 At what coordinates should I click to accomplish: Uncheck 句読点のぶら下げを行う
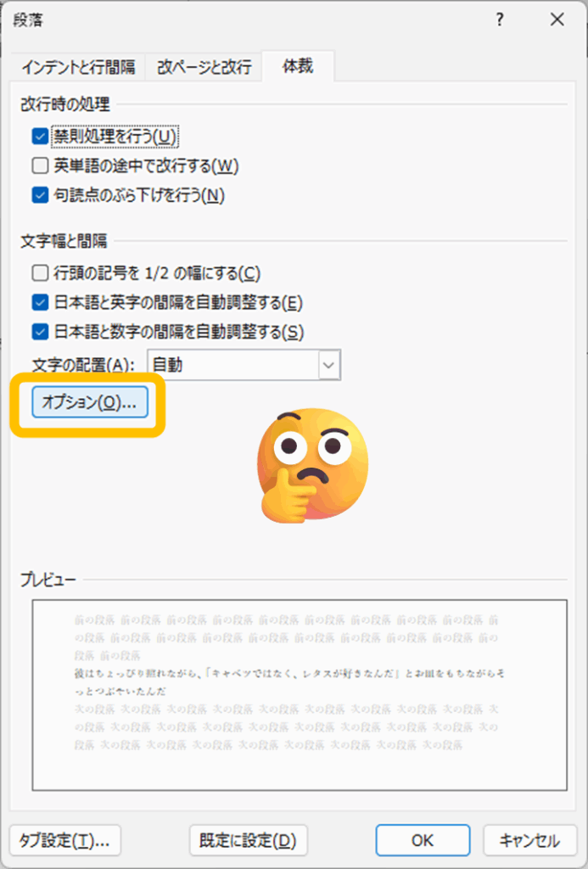pos(40,195)
